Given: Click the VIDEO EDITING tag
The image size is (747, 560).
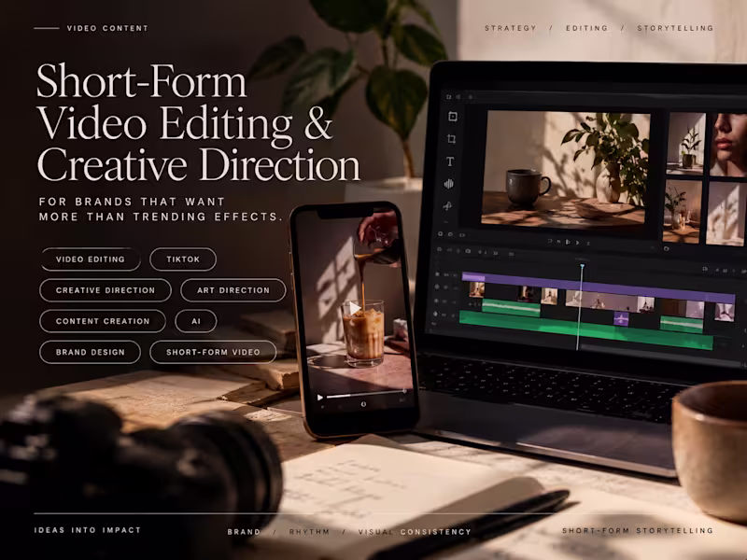Looking at the screenshot, I should 90,259.
